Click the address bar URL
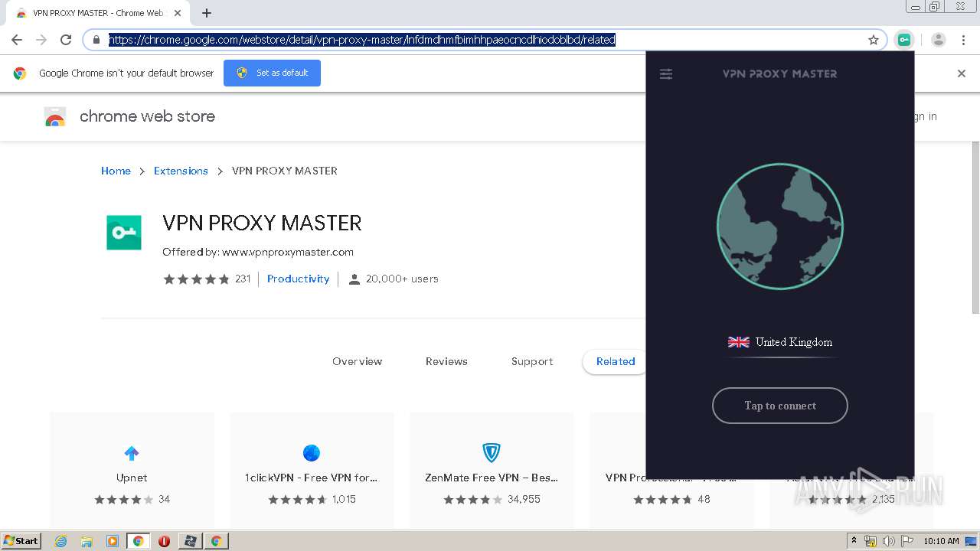 [x=362, y=40]
